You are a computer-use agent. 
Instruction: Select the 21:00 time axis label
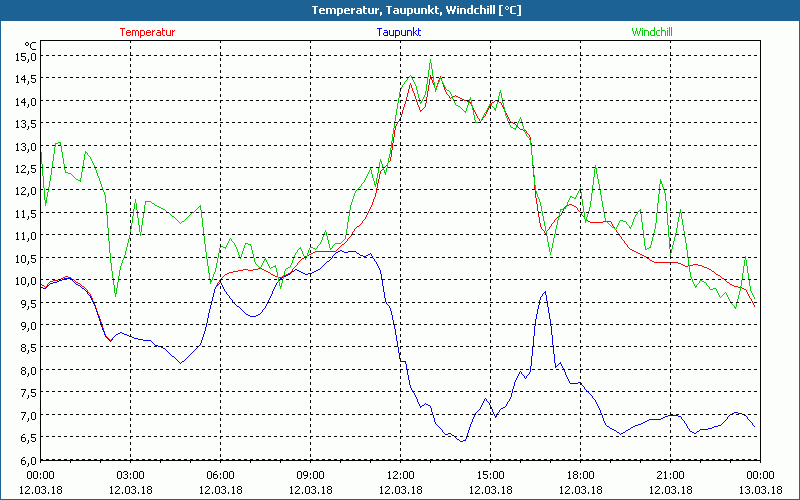670,475
